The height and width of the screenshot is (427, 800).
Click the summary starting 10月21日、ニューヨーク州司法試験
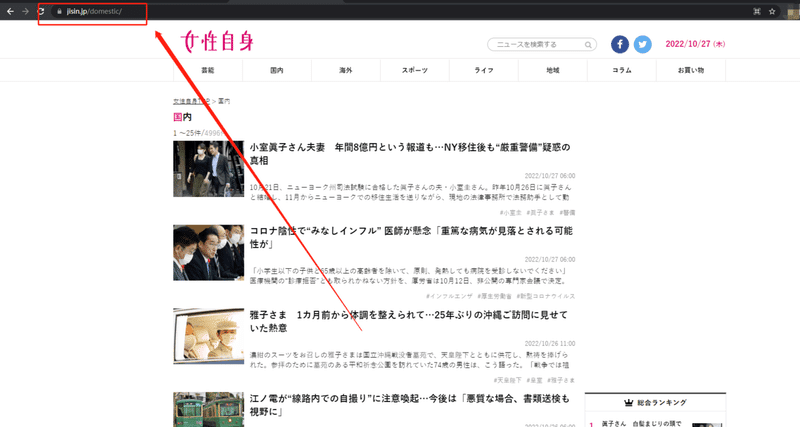pos(410,192)
